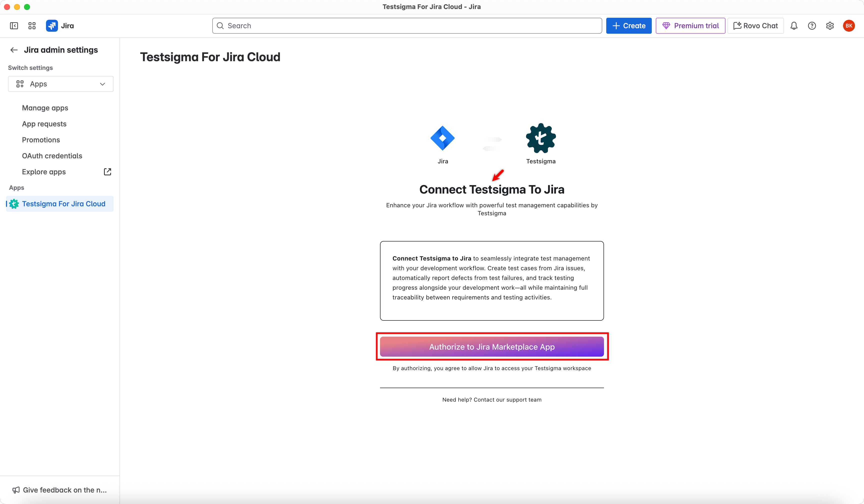This screenshot has height=504, width=864.
Task: Click the Premium trial diamond icon
Action: [667, 25]
